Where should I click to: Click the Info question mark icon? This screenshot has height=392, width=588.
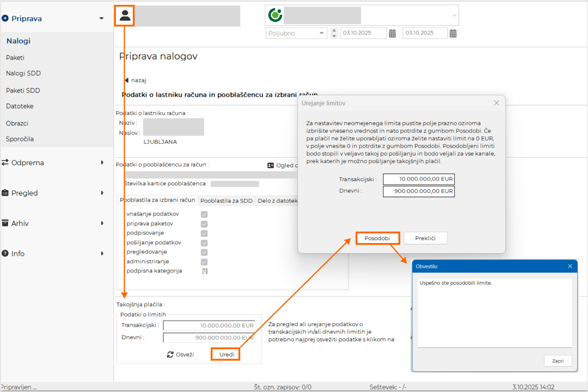(x=5, y=253)
